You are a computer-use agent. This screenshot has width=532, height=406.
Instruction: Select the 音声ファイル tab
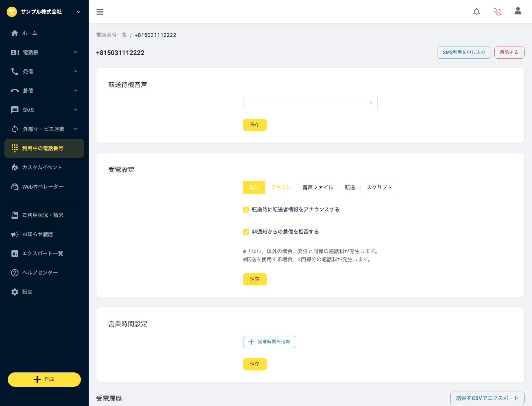pos(318,187)
